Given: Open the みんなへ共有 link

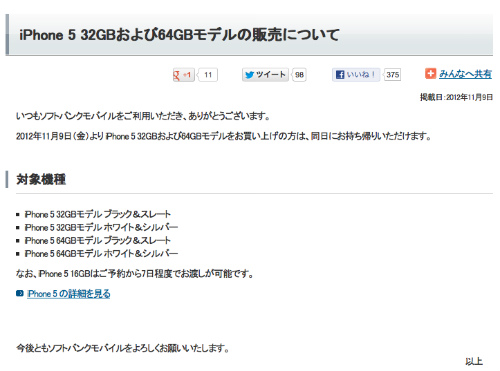Looking at the screenshot, I should [465, 74].
